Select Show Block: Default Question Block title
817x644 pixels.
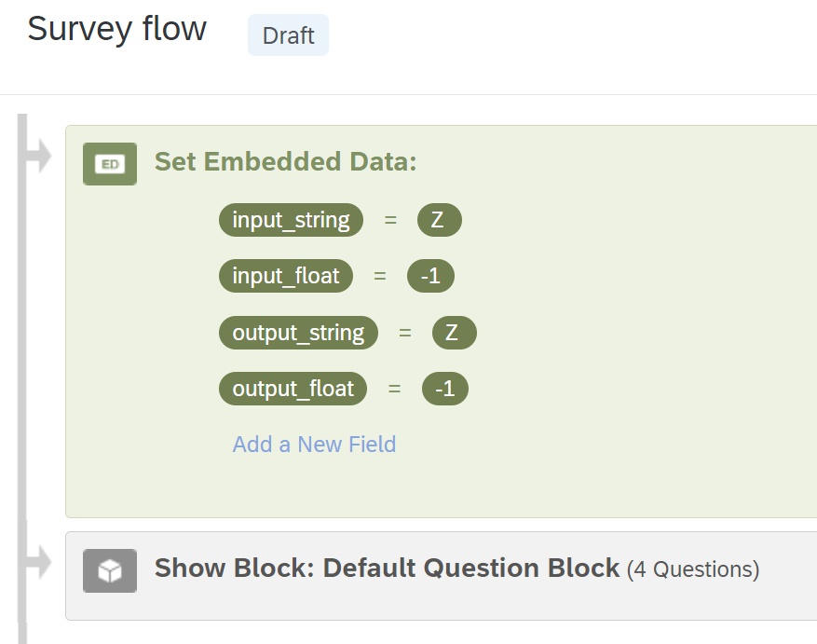point(387,568)
